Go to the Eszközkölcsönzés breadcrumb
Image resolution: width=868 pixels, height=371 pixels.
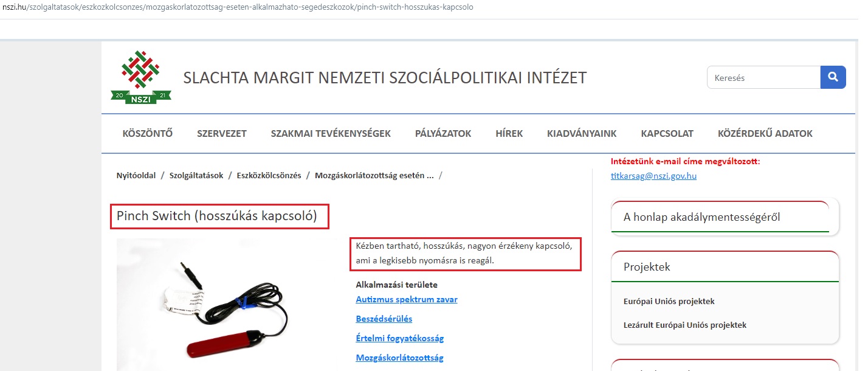(x=269, y=175)
